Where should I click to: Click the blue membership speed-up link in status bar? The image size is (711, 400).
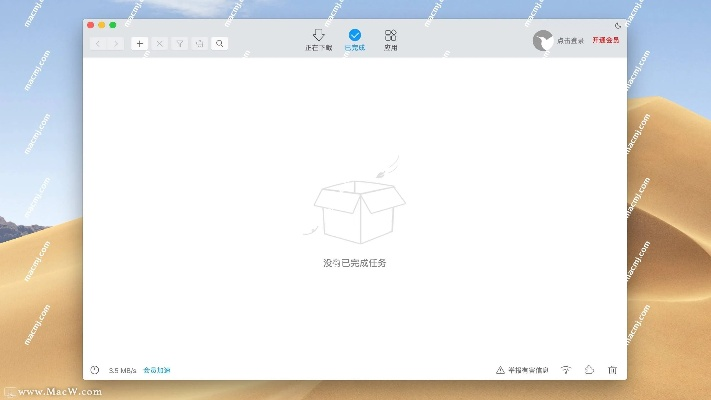(157, 370)
